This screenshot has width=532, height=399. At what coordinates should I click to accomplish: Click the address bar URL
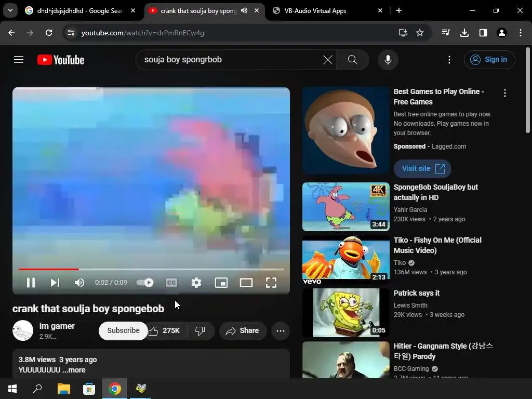(x=143, y=33)
